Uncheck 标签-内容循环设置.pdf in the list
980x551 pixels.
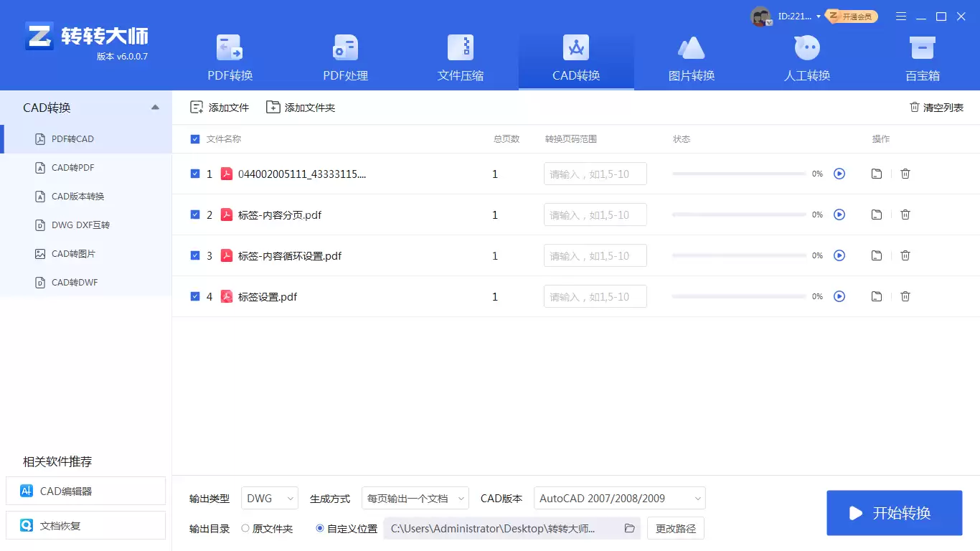coord(194,255)
